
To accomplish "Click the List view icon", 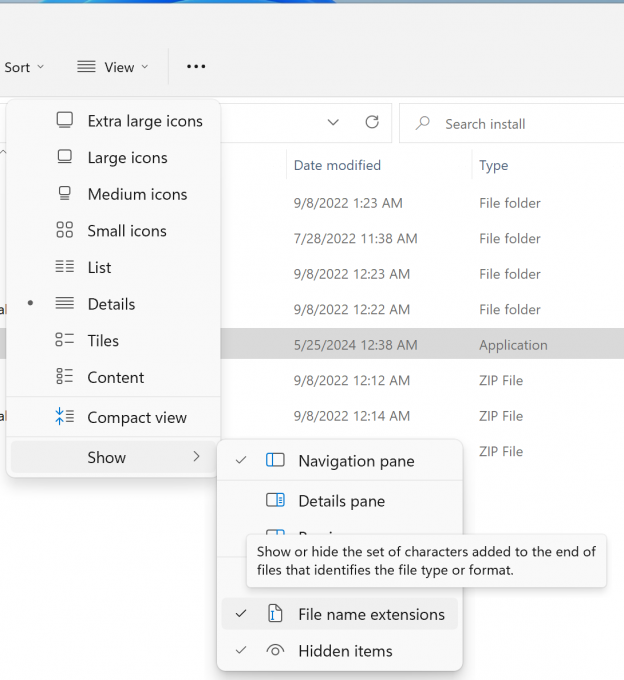I will tap(65, 266).
